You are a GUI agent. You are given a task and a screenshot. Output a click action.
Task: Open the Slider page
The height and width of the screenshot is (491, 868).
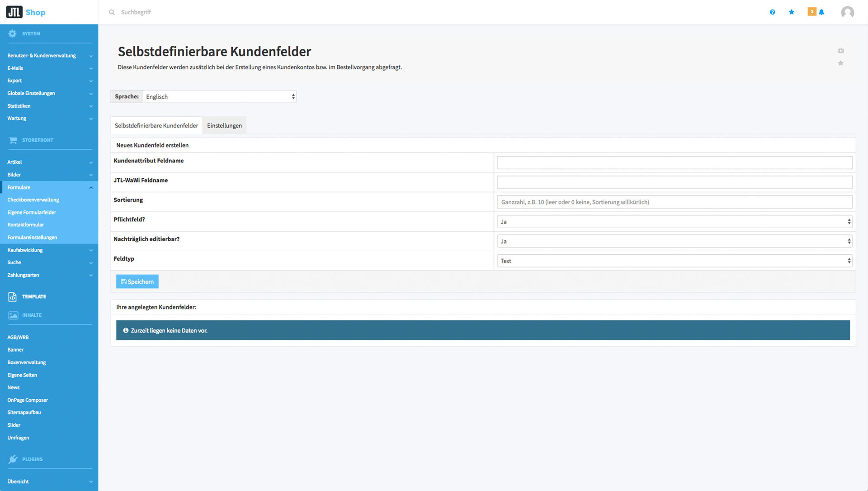tap(14, 425)
